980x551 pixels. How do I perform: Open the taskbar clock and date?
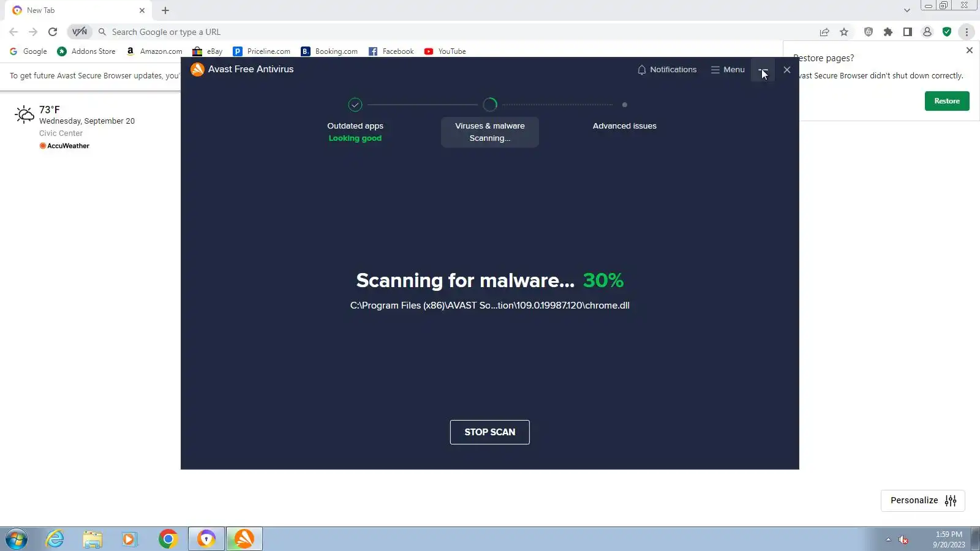(949, 539)
